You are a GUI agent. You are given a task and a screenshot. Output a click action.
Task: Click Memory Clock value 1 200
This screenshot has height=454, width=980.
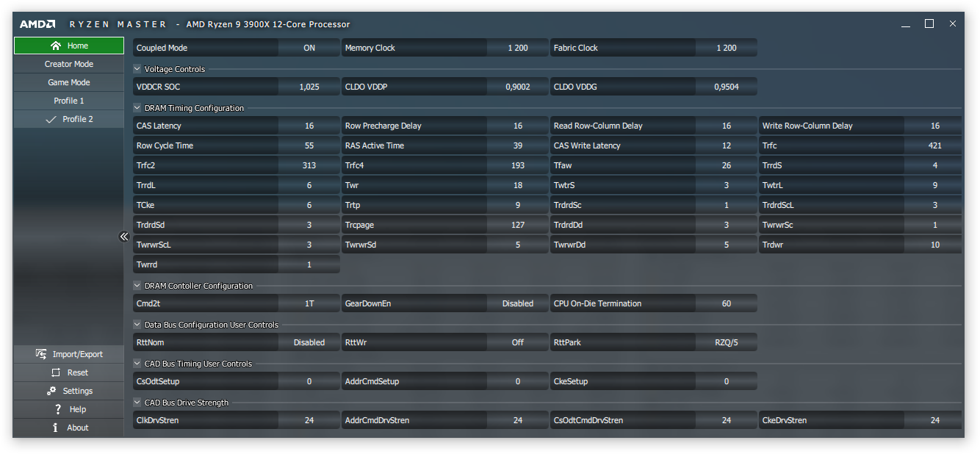point(518,48)
